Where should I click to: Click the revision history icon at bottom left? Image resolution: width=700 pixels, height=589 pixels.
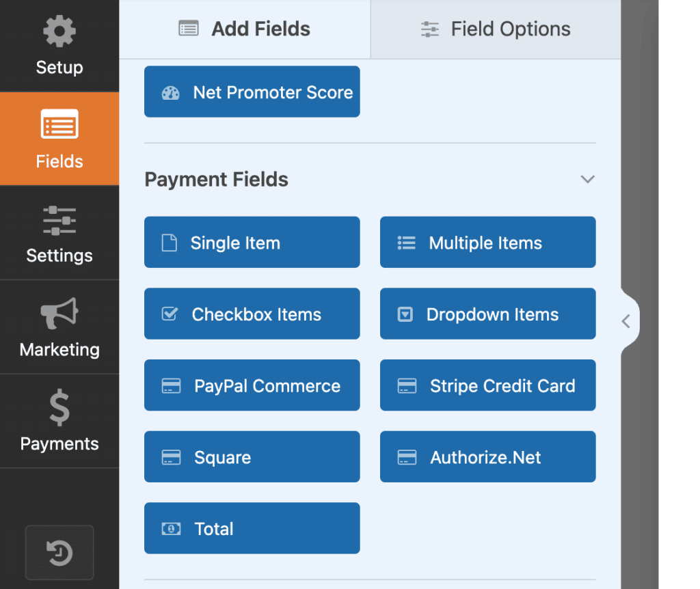pos(59,553)
